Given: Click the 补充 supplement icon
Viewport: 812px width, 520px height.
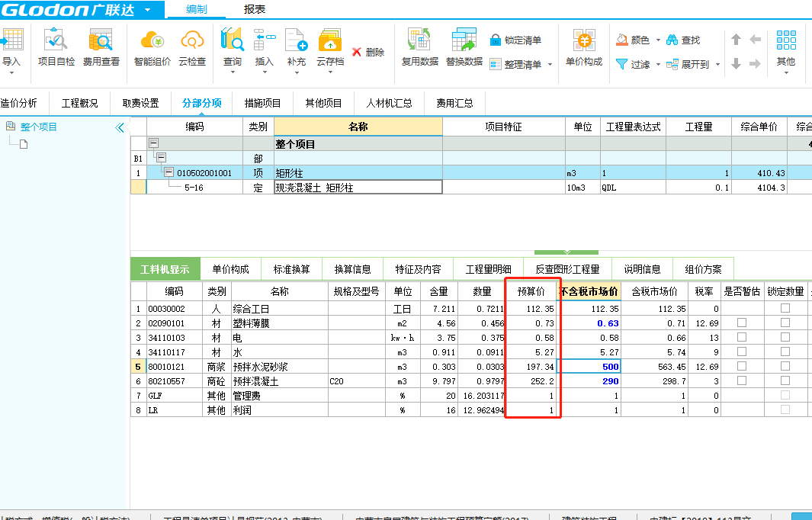Looking at the screenshot, I should (x=297, y=40).
